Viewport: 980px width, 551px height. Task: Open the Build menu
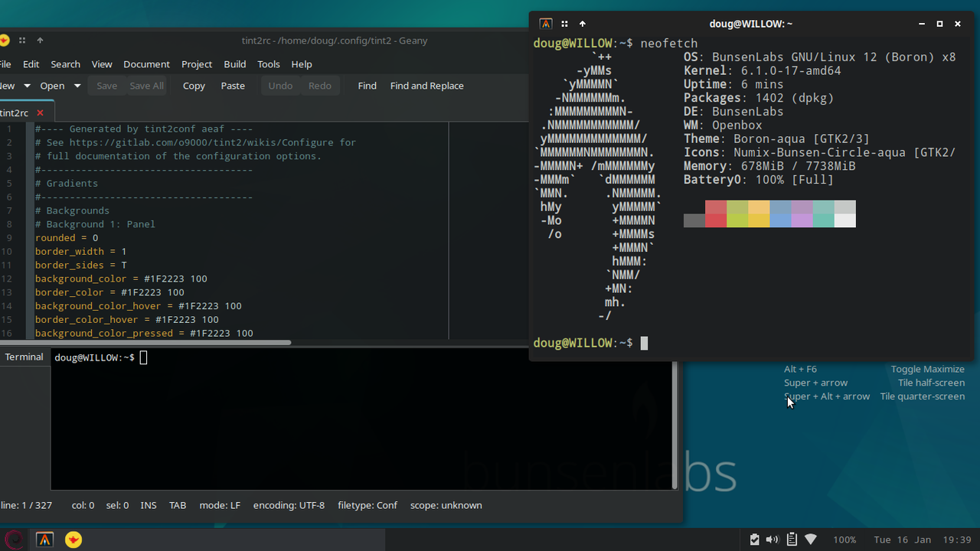pos(234,64)
